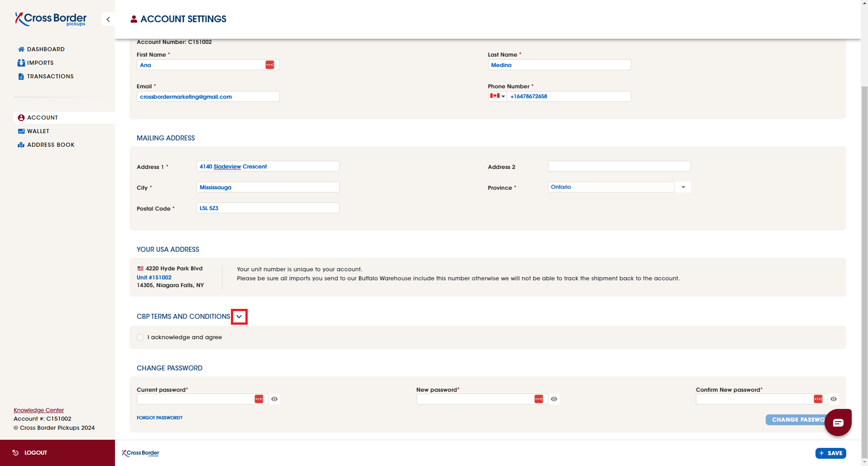Focus the Phone Number field
The width and height of the screenshot is (868, 466).
(x=569, y=96)
